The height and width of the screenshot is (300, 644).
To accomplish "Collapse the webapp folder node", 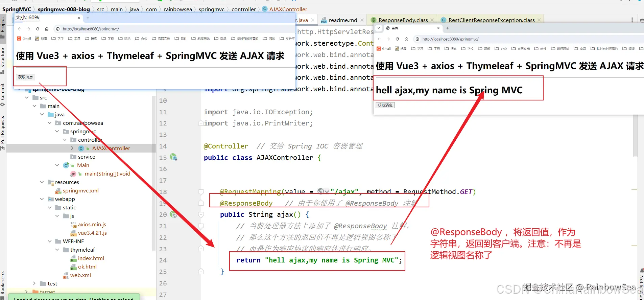I will point(42,199).
